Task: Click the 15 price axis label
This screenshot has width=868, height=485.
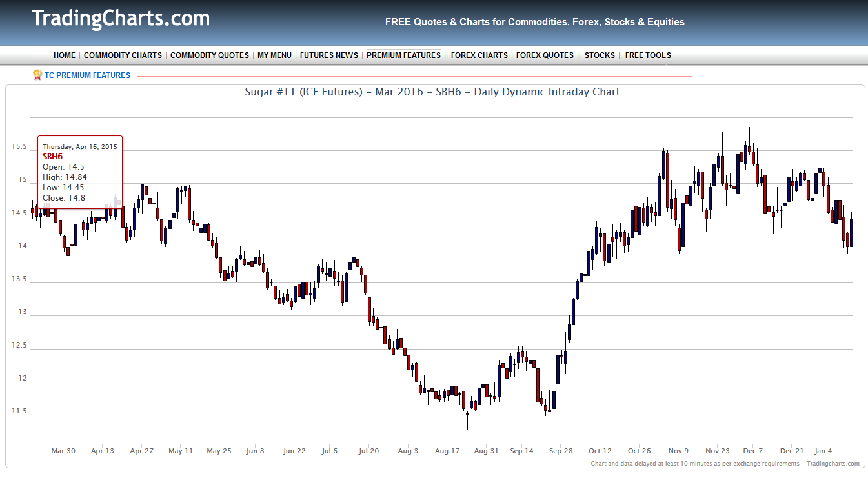Action: (x=23, y=180)
